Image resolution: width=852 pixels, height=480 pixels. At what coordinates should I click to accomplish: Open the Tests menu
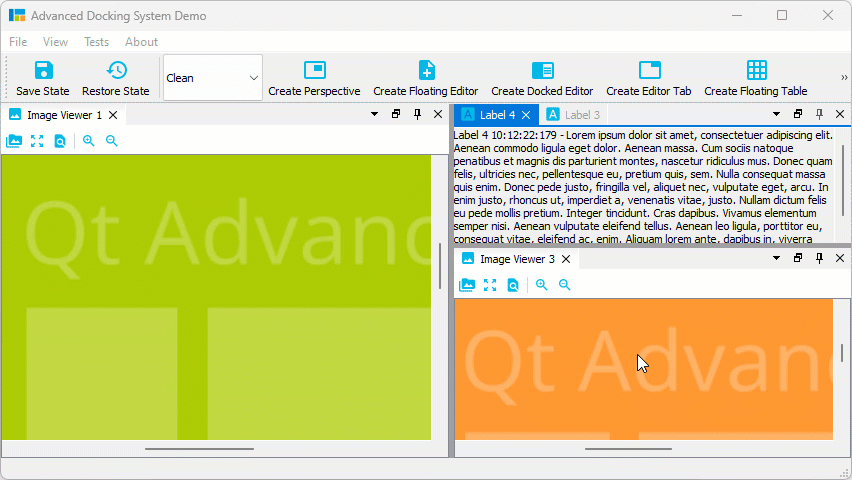tap(97, 42)
